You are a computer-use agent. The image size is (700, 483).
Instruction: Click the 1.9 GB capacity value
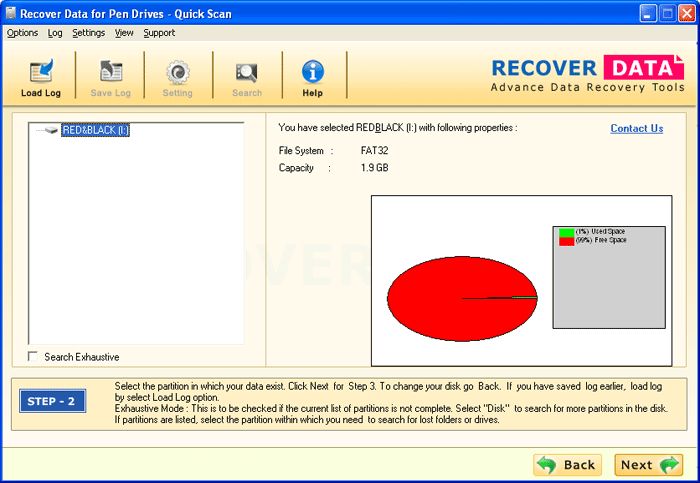(x=374, y=168)
